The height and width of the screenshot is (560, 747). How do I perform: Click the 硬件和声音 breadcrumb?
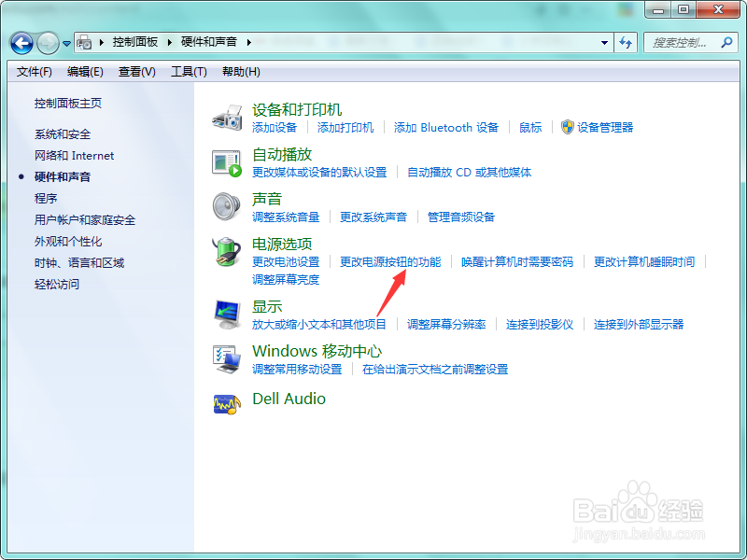(208, 42)
